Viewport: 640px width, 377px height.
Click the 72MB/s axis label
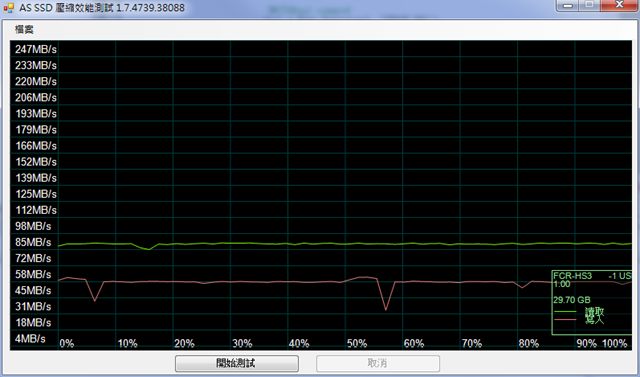tap(33, 258)
